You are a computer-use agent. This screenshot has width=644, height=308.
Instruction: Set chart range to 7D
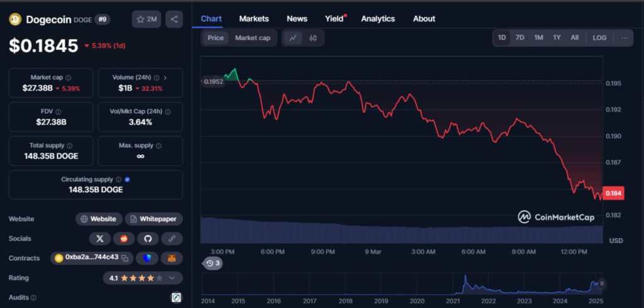click(x=520, y=38)
